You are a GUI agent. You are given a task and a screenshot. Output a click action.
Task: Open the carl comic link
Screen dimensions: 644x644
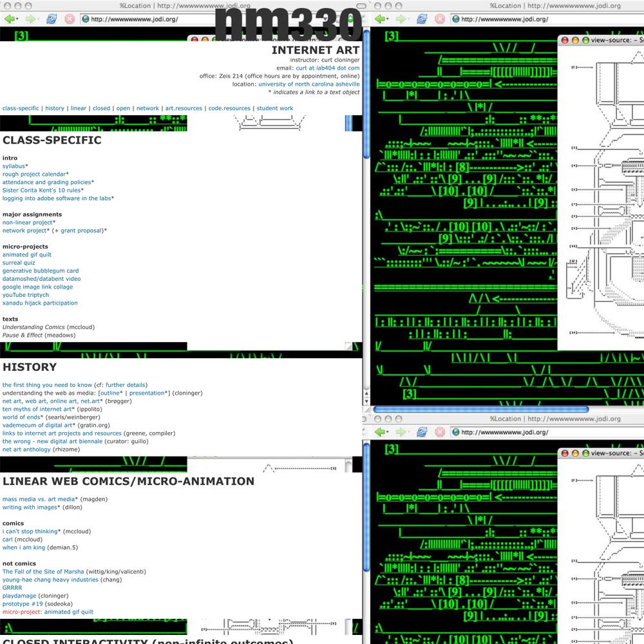(x=7, y=540)
